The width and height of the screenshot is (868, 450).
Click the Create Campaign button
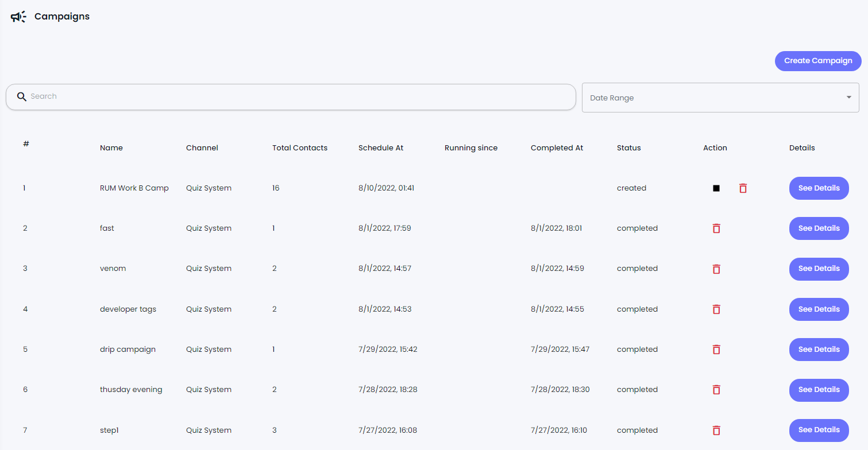[x=818, y=61]
